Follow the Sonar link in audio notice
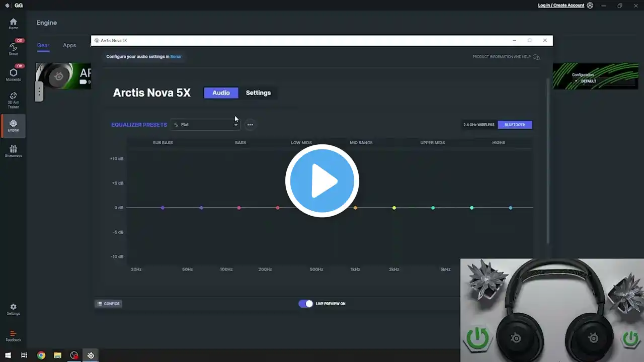The width and height of the screenshot is (644, 362). pyautogui.click(x=176, y=57)
